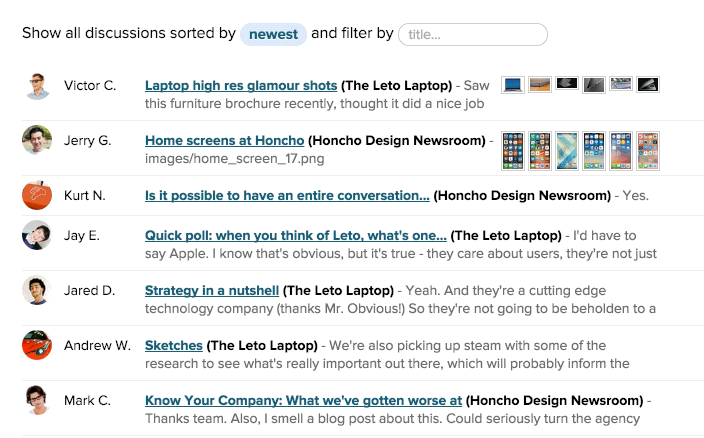Open 'Strategy in a nutshell' discussion
This screenshot has height=438, width=704.
pos(211,291)
